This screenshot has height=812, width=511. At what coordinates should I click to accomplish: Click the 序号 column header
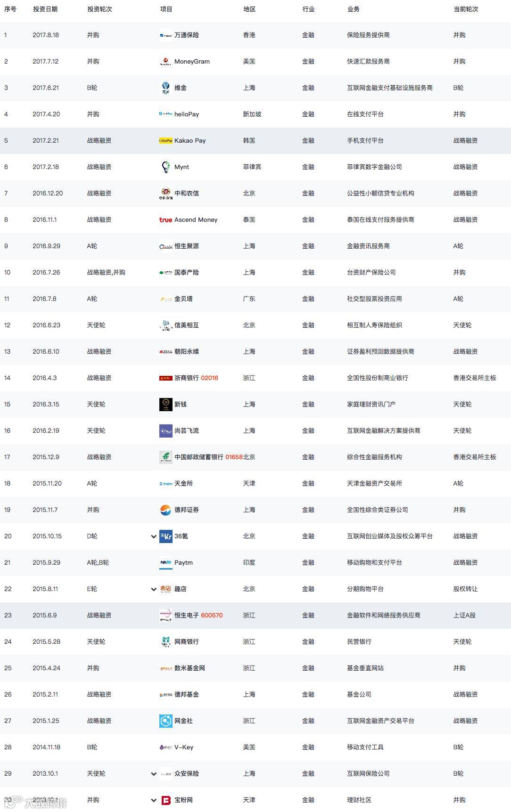[x=10, y=9]
